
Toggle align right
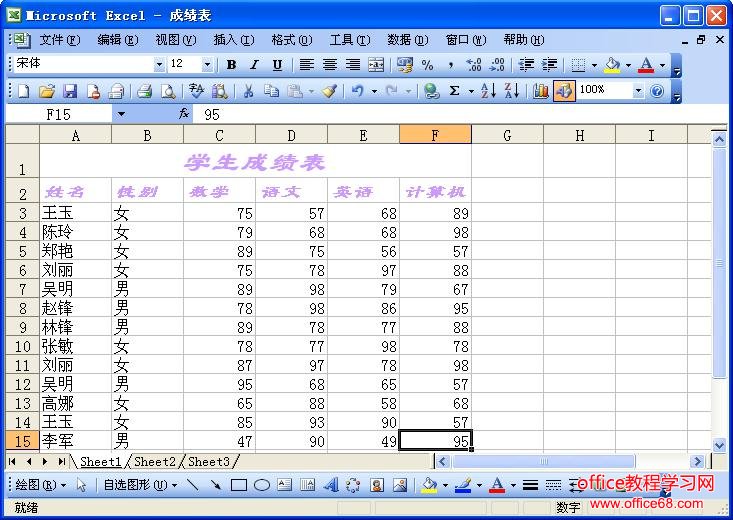[353, 65]
